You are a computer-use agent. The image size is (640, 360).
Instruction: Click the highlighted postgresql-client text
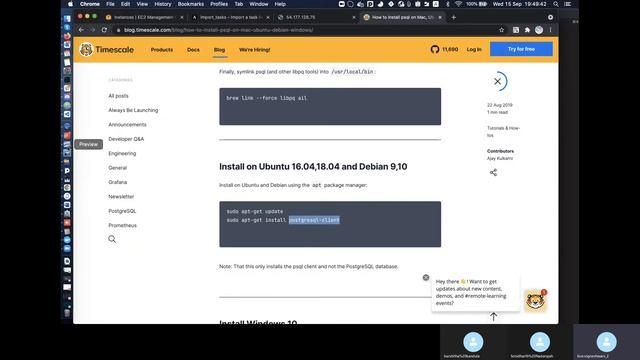coord(314,220)
